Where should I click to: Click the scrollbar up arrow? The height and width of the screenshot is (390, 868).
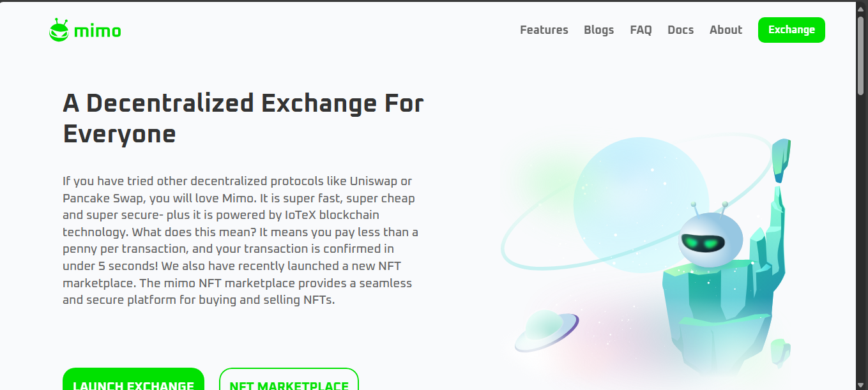pos(861,8)
